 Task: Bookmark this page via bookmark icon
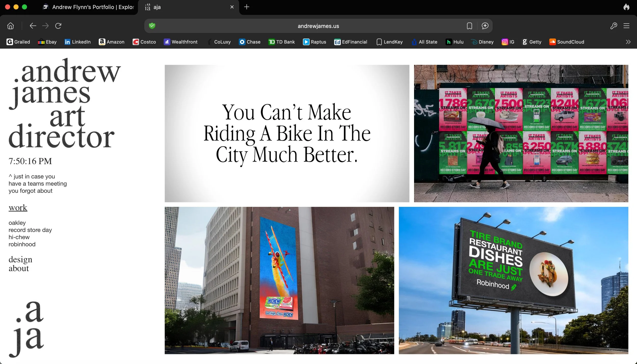469,26
